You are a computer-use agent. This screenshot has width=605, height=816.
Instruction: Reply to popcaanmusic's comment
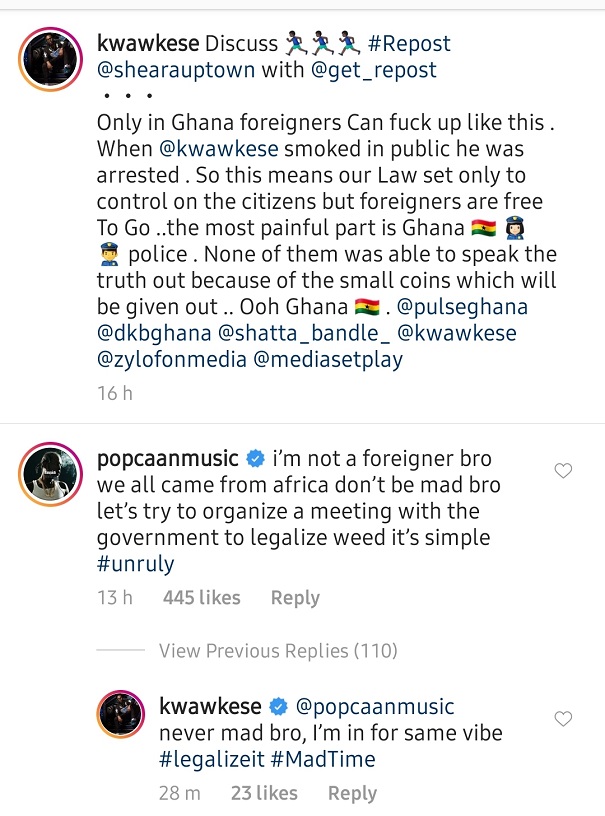tap(295, 598)
